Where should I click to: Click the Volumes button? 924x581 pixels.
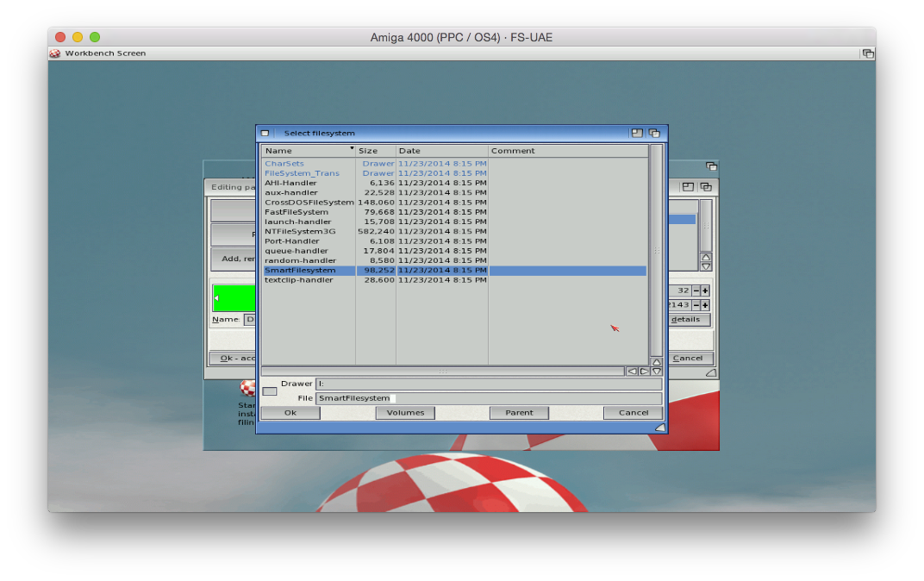point(405,413)
